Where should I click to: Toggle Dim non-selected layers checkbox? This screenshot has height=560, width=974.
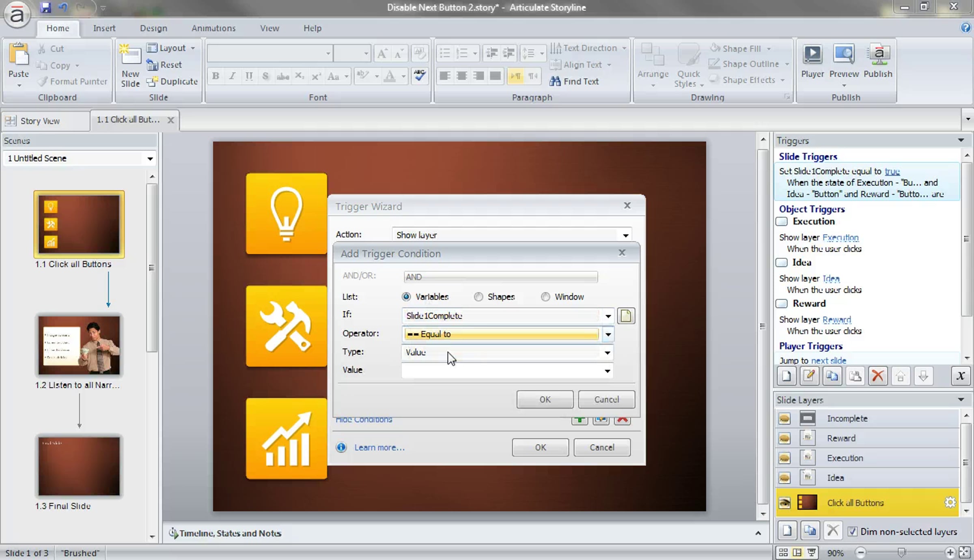pos(853,531)
